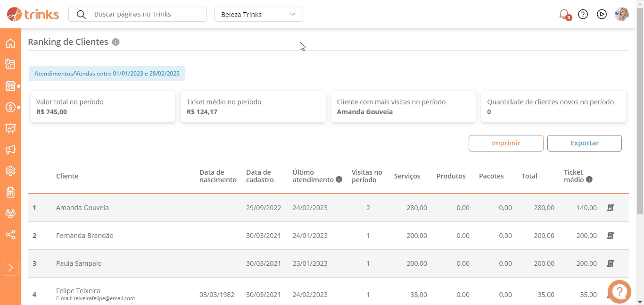The width and height of the screenshot is (644, 305).
Task: Open Fernanda Brandão's history icon
Action: click(x=611, y=236)
